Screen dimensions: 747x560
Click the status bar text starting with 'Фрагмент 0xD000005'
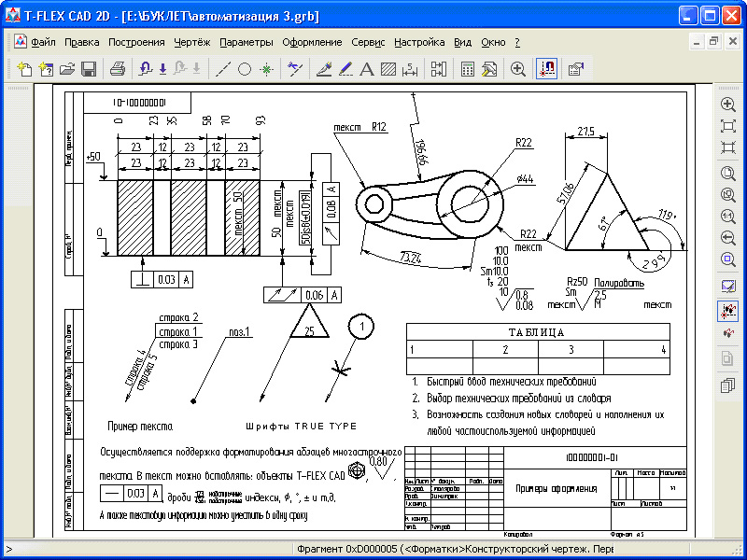[455, 549]
